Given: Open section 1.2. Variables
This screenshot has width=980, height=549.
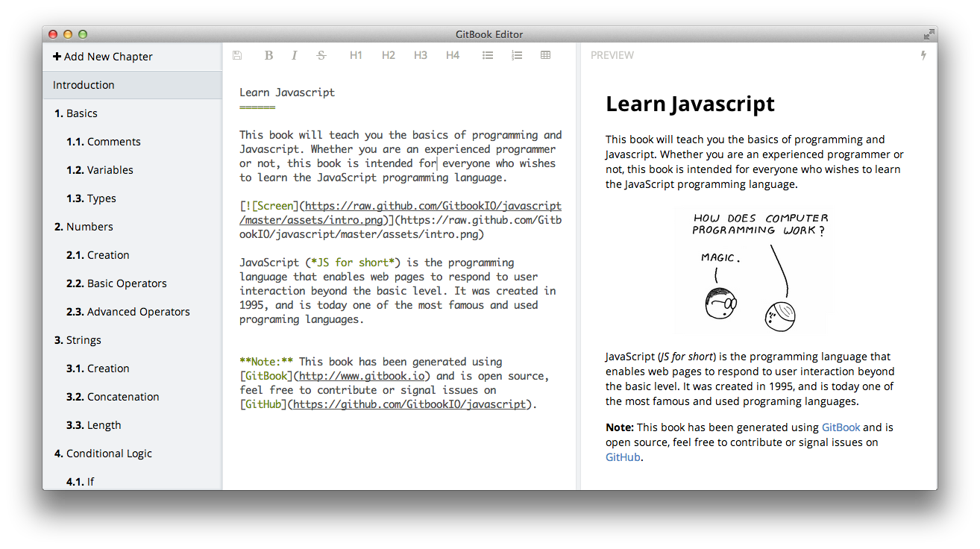Looking at the screenshot, I should tap(133, 170).
